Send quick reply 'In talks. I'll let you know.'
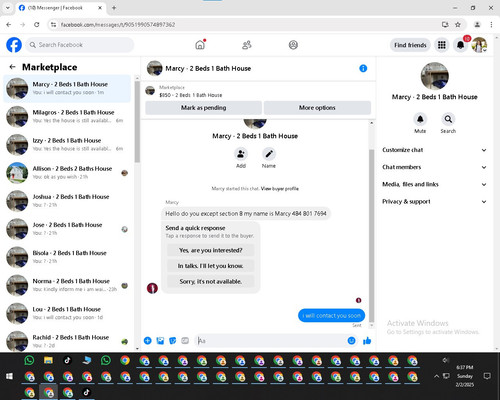 pyautogui.click(x=210, y=266)
